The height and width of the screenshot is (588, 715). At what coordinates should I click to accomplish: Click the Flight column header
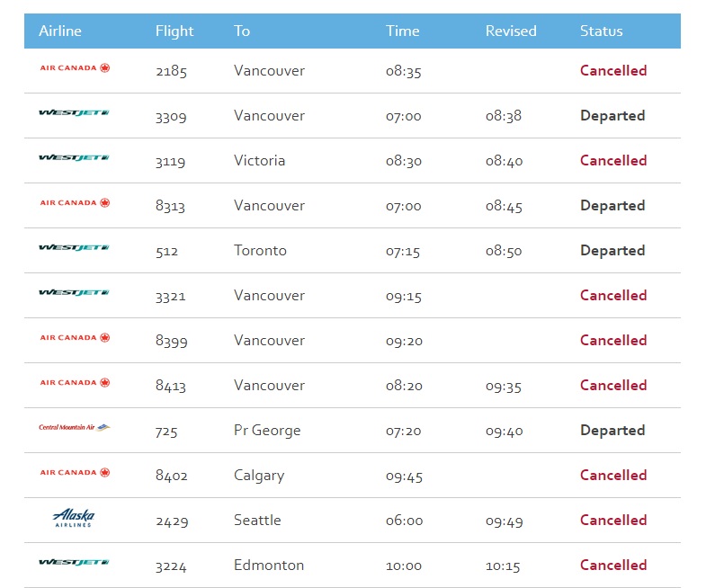point(174,31)
